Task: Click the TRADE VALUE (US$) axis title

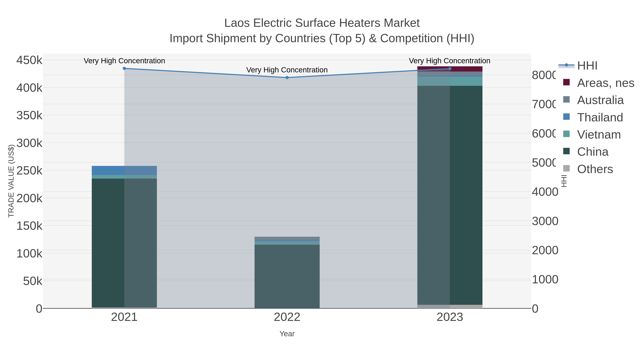Action: tap(11, 181)
